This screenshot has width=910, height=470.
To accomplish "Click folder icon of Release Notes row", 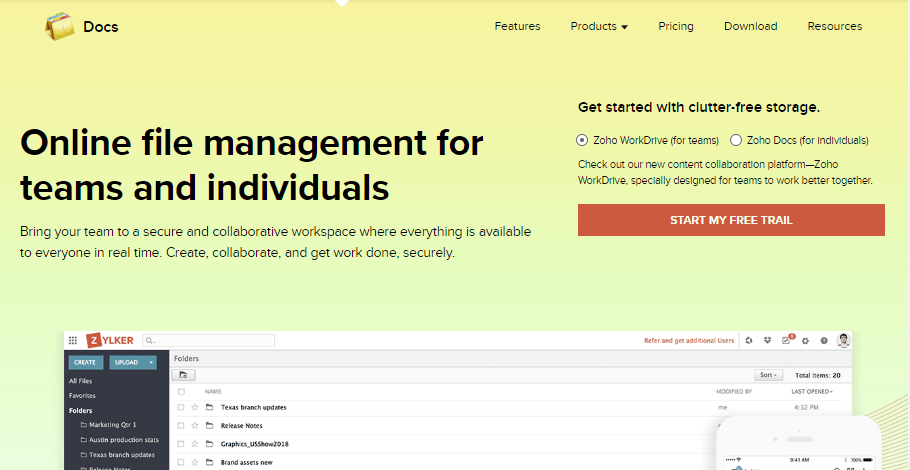I will (x=210, y=426).
